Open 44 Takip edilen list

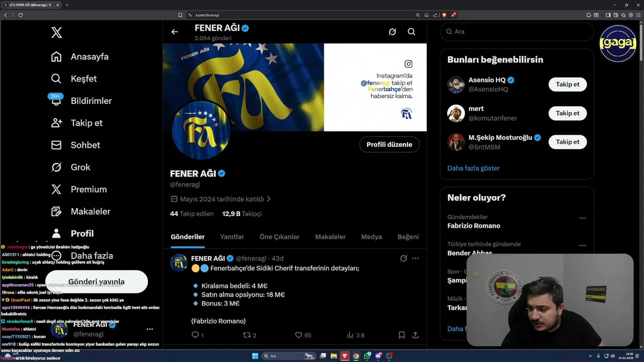[192, 214]
